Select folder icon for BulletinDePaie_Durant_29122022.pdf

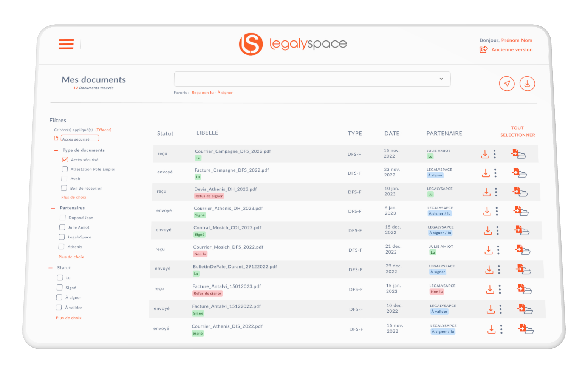click(524, 269)
